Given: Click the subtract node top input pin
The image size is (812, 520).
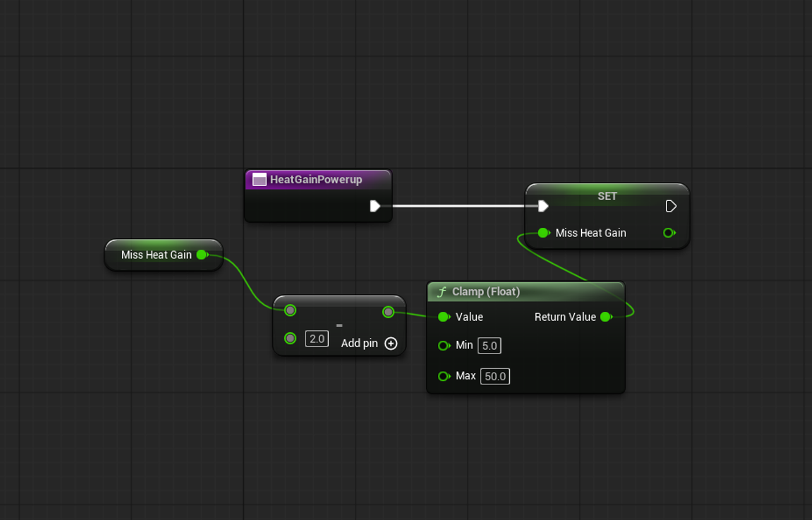Looking at the screenshot, I should [291, 311].
